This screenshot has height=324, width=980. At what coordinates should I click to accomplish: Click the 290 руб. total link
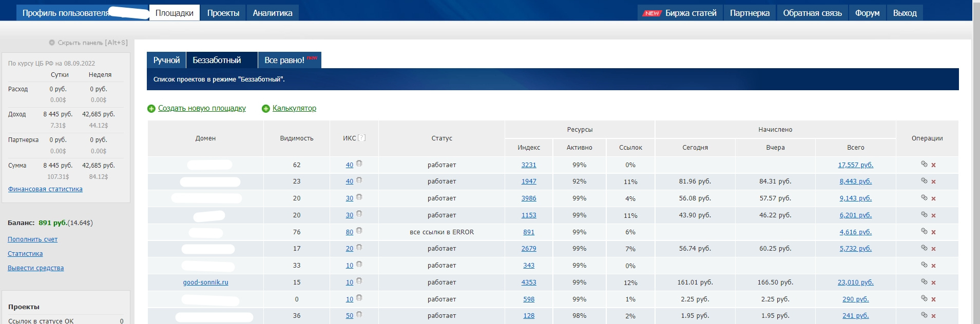click(x=855, y=299)
